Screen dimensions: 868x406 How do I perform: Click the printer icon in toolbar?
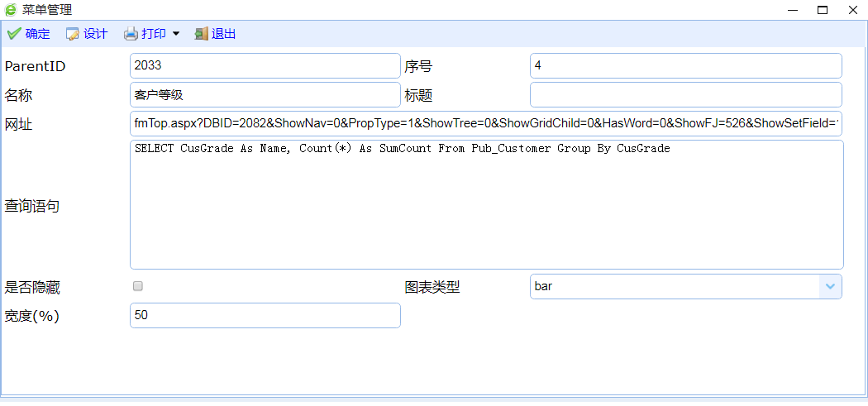pyautogui.click(x=131, y=34)
